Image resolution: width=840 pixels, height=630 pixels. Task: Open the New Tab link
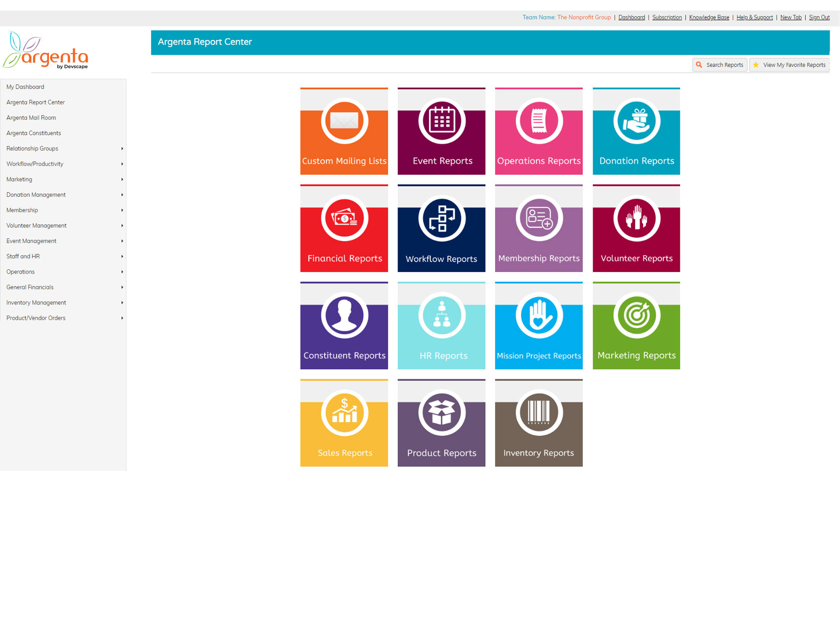791,17
